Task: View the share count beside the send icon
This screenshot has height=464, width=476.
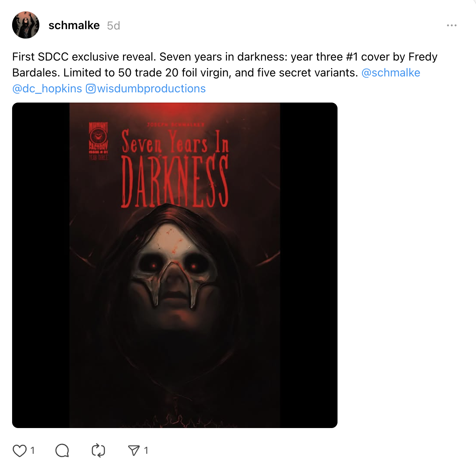Action: (x=146, y=450)
